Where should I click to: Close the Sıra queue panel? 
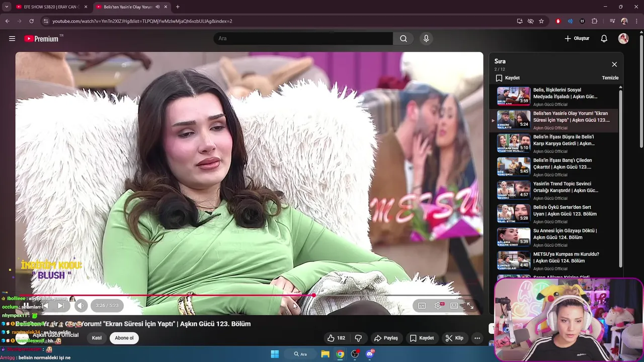click(614, 64)
